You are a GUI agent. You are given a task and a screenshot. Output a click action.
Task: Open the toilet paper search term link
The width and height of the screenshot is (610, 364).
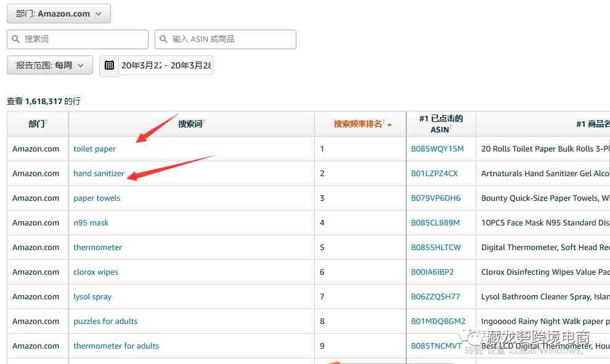[x=94, y=149]
